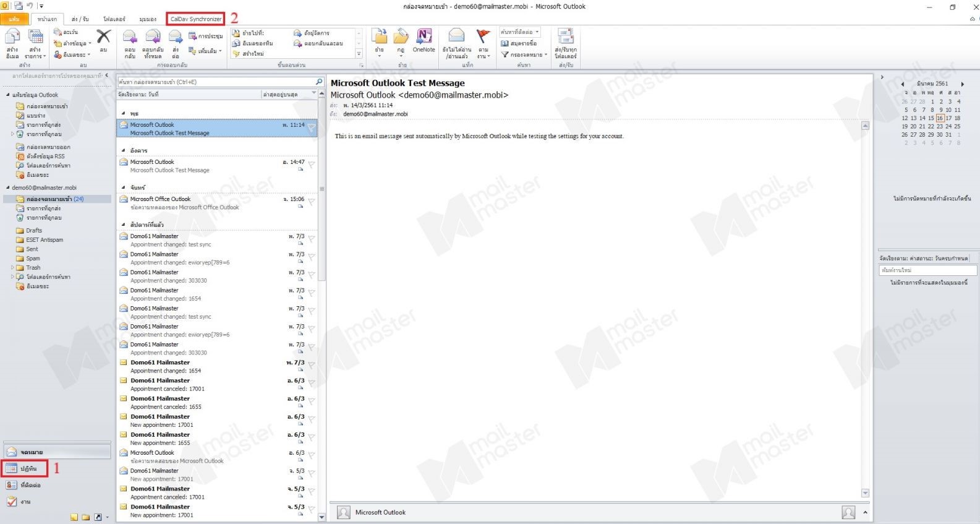
Task: Collapse the แฟ้มข้อมูล Outlook data file tree
Action: tap(8, 95)
